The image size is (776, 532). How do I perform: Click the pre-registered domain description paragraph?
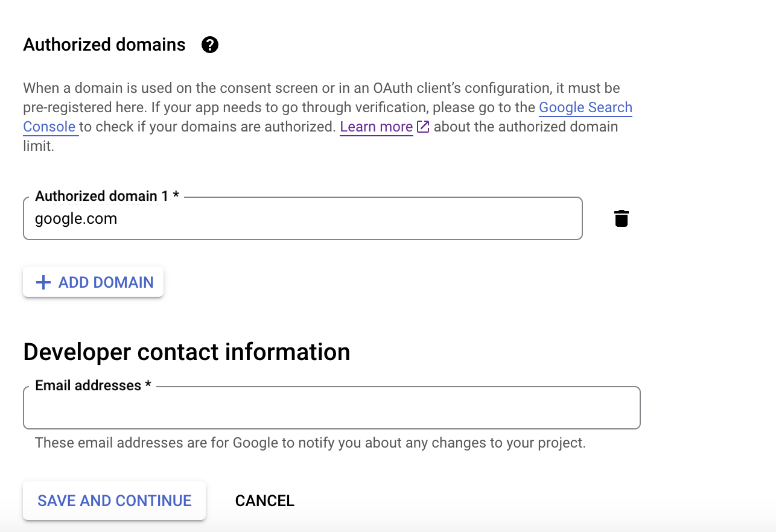tap(328, 117)
